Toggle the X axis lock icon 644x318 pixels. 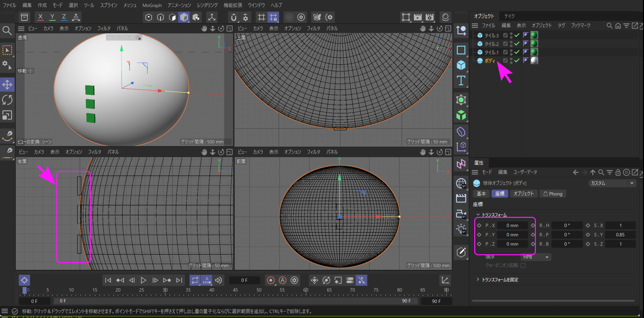(x=40, y=17)
